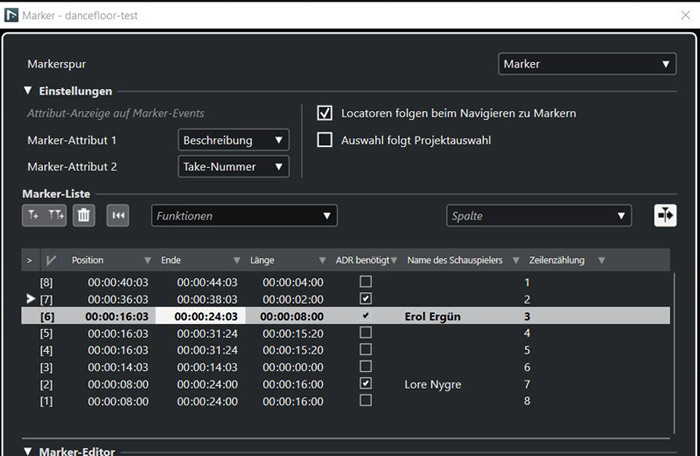Delete marker using the trash icon
This screenshot has height=456, width=700.
(85, 215)
